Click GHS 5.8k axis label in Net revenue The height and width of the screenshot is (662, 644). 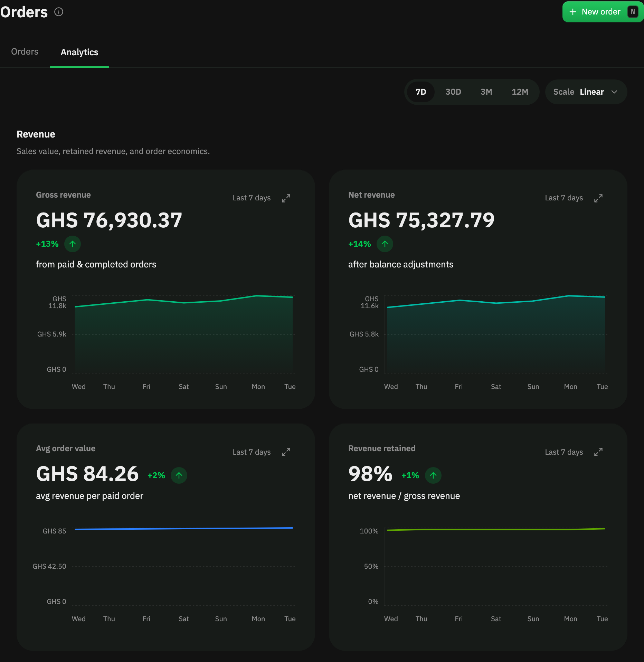364,334
